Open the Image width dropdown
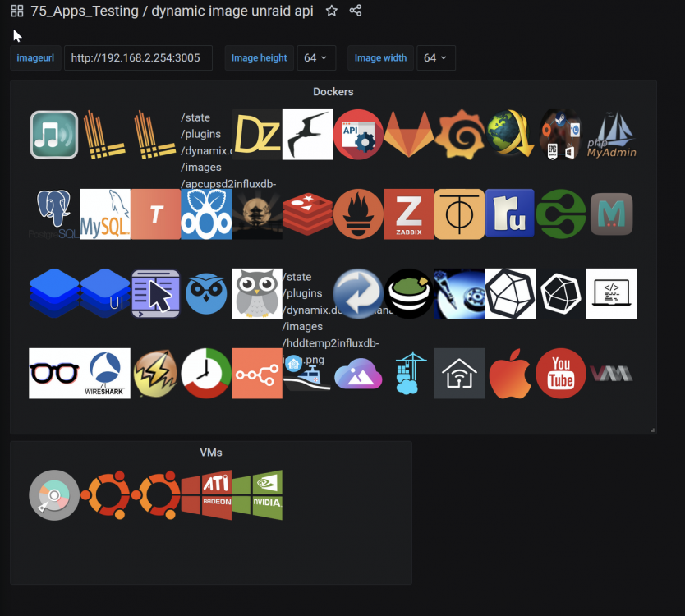 436,57
